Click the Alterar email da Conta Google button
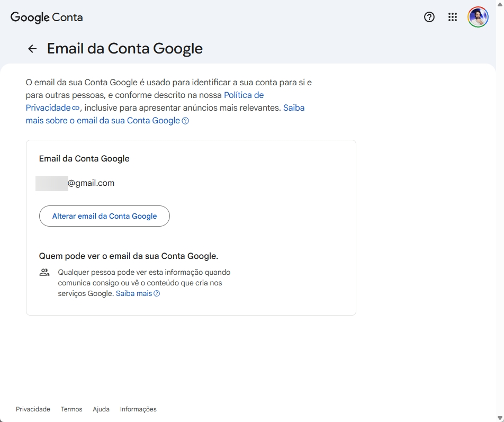 [104, 216]
